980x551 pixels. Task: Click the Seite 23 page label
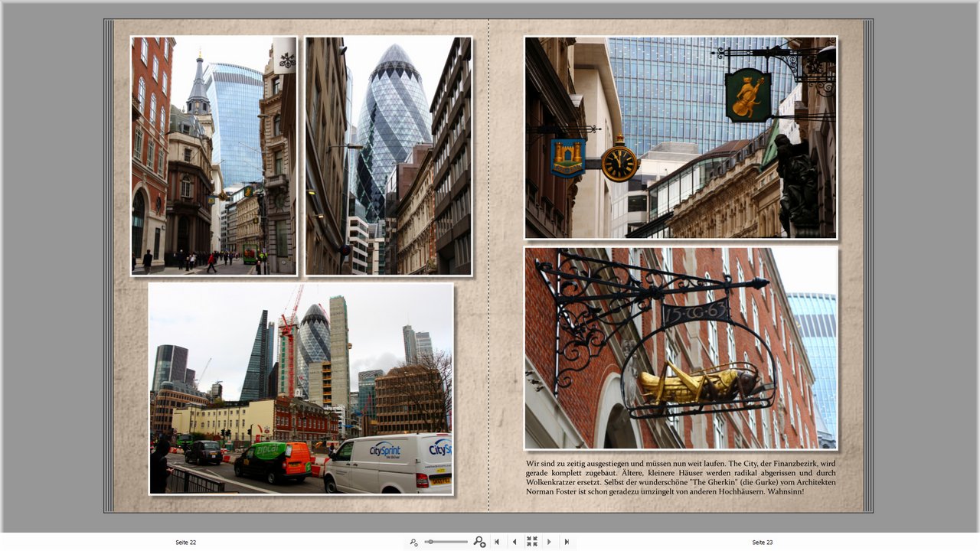[762, 542]
